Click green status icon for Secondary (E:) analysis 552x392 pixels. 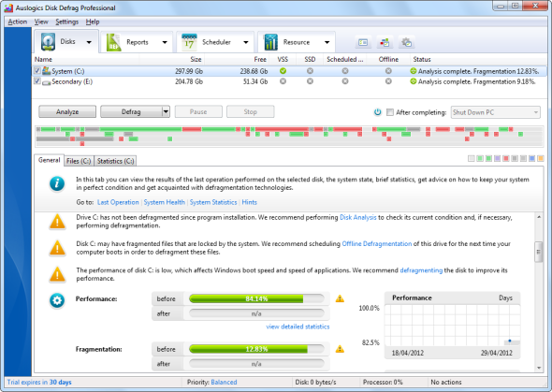pos(414,81)
